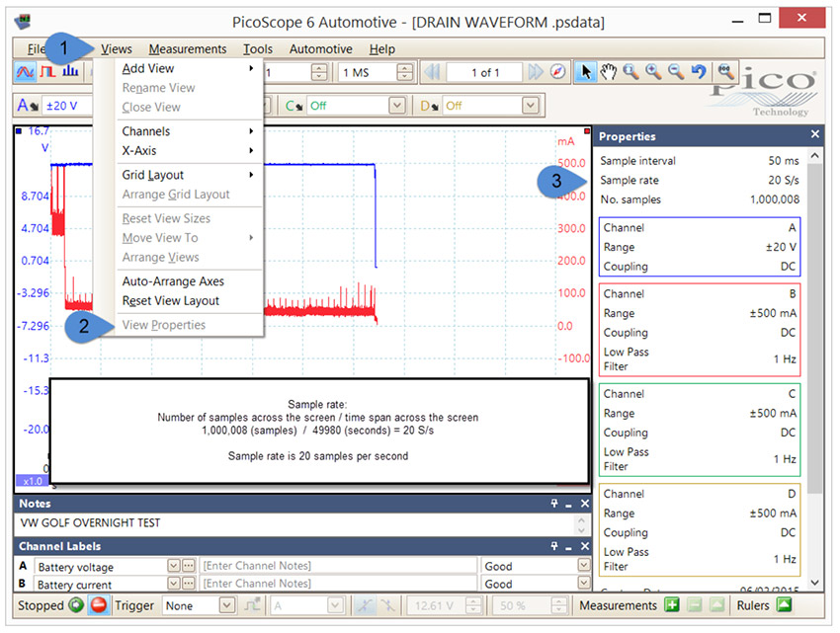840x633 pixels.
Task: Close the PicoScope window
Action: tap(801, 18)
